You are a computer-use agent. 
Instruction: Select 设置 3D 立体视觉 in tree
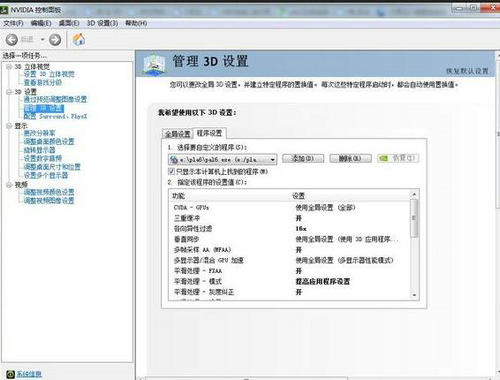pyautogui.click(x=49, y=74)
